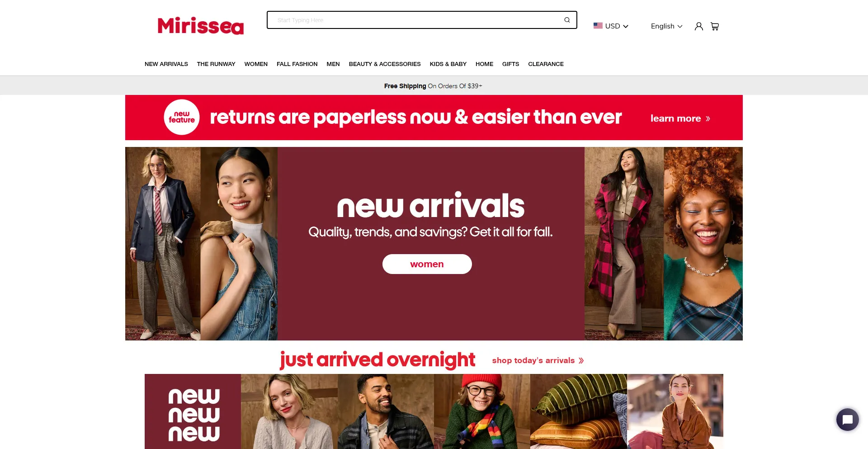
Task: Expand the English language dropdown
Action: pos(666,26)
